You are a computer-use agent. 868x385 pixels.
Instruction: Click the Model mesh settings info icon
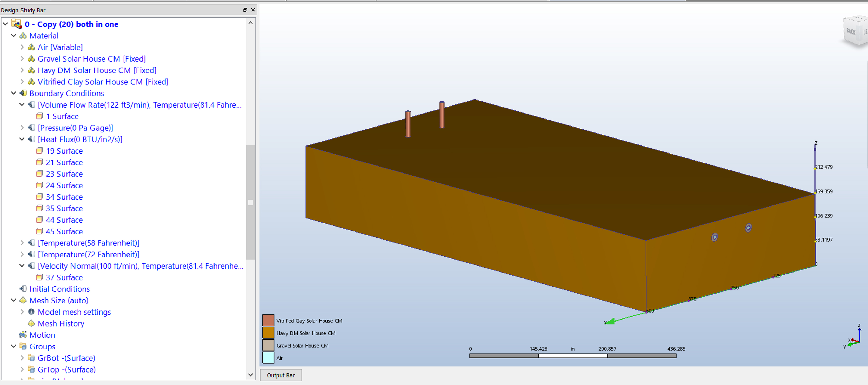[31, 312]
